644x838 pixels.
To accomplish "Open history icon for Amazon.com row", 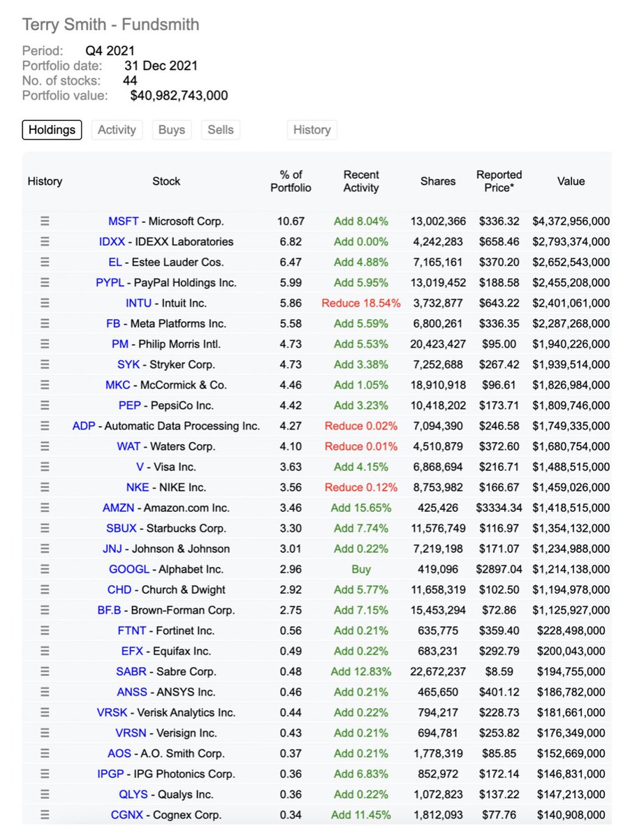I will 45,508.
